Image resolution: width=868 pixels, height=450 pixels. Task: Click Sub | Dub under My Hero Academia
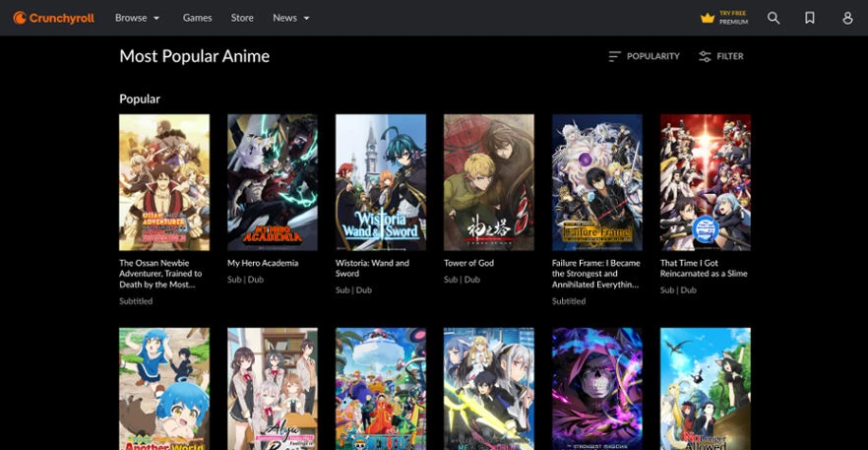pyautogui.click(x=245, y=280)
